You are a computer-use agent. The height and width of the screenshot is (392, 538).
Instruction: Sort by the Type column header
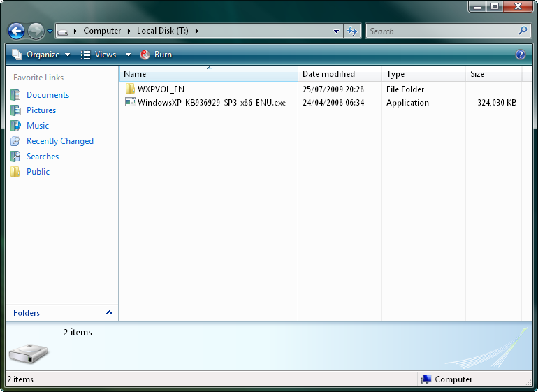click(x=423, y=74)
